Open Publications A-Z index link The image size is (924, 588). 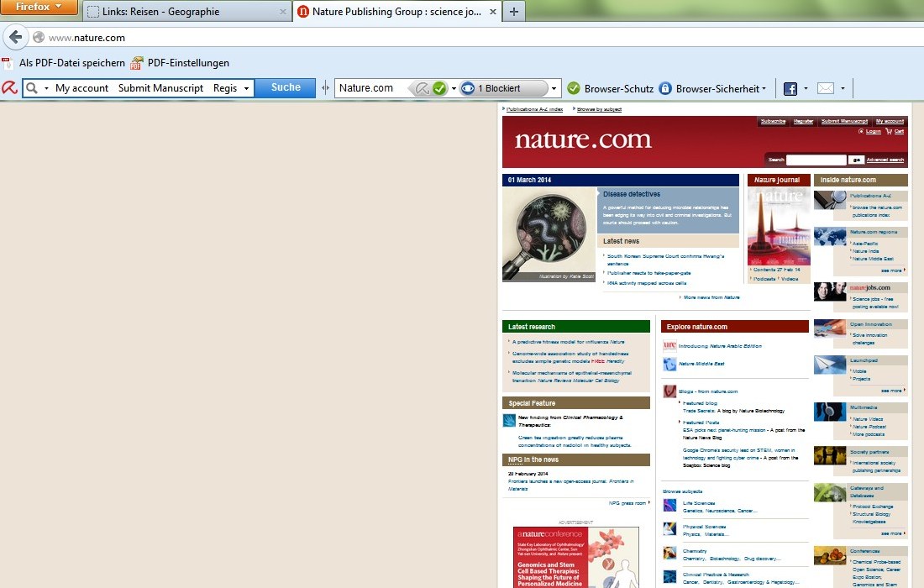coord(534,109)
